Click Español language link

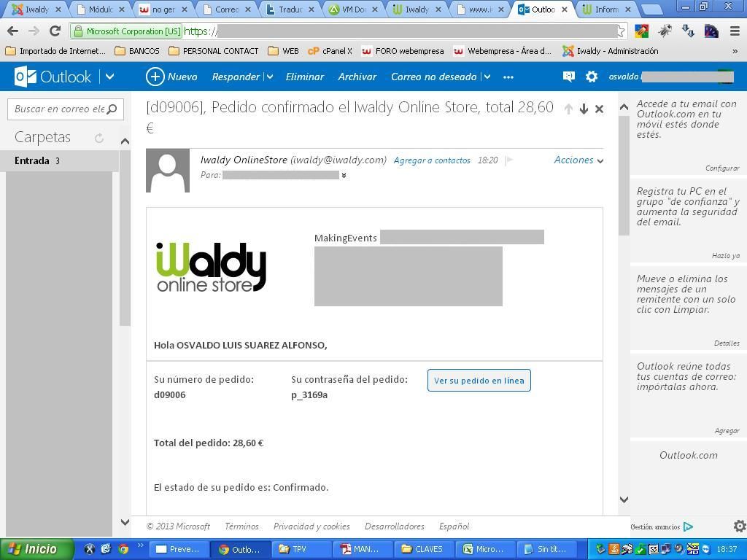454,526
